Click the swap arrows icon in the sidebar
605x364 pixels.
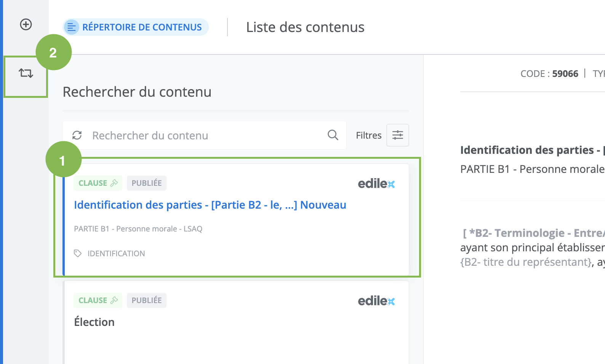click(26, 73)
